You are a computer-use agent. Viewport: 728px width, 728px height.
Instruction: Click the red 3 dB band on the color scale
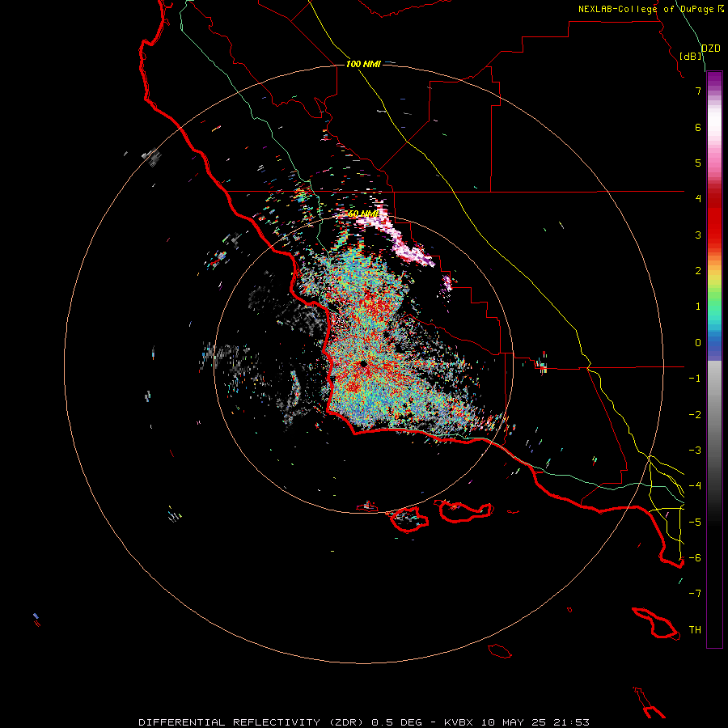(714, 235)
